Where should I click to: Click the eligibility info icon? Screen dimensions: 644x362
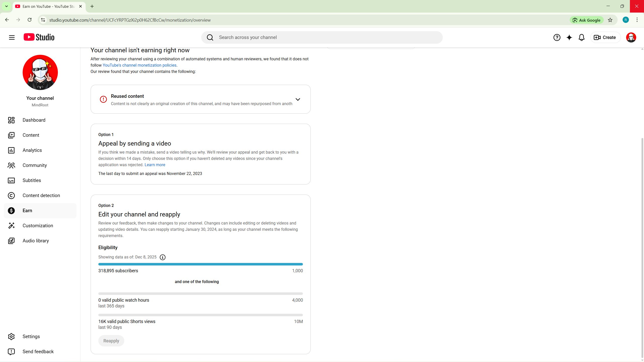[163, 257]
